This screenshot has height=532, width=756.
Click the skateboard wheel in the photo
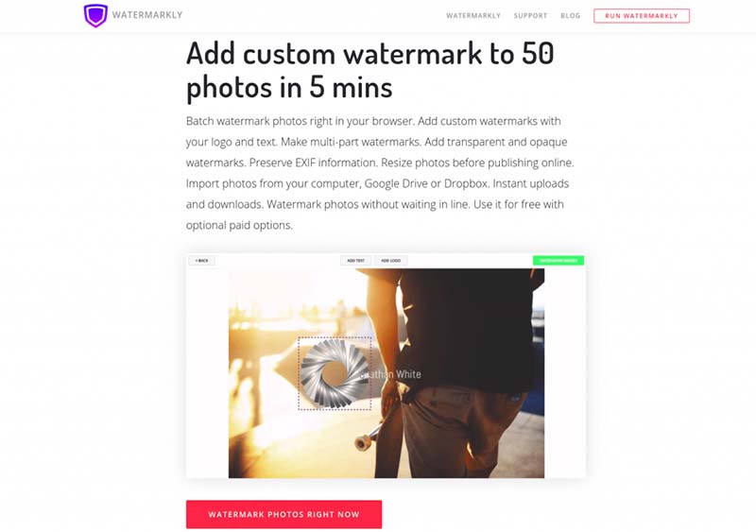[x=362, y=442]
